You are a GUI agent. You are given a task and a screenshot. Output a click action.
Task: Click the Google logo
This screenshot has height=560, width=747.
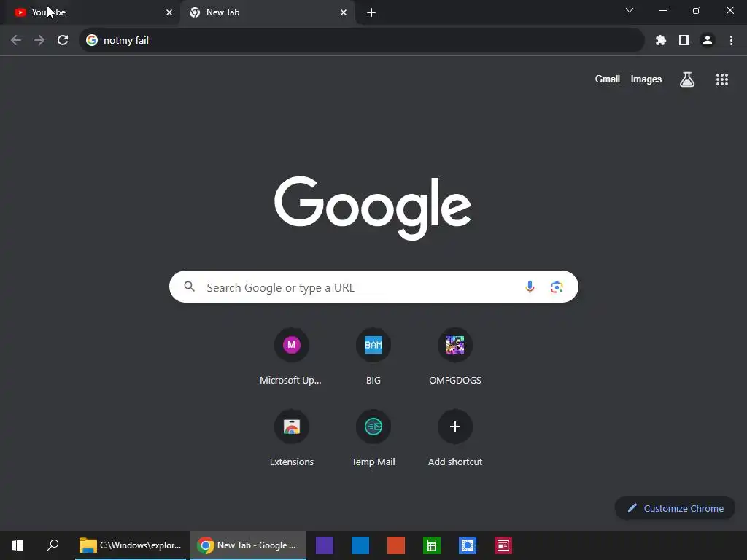pos(373,208)
